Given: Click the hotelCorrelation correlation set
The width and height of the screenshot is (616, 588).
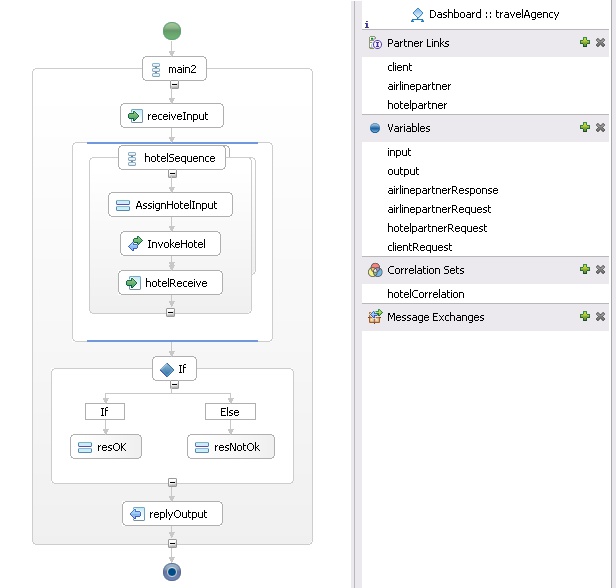Looking at the screenshot, I should [426, 294].
